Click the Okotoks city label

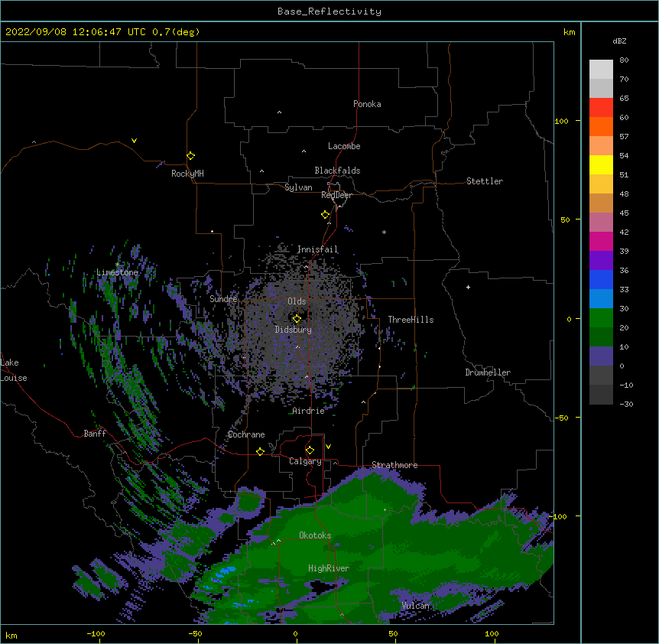point(315,535)
